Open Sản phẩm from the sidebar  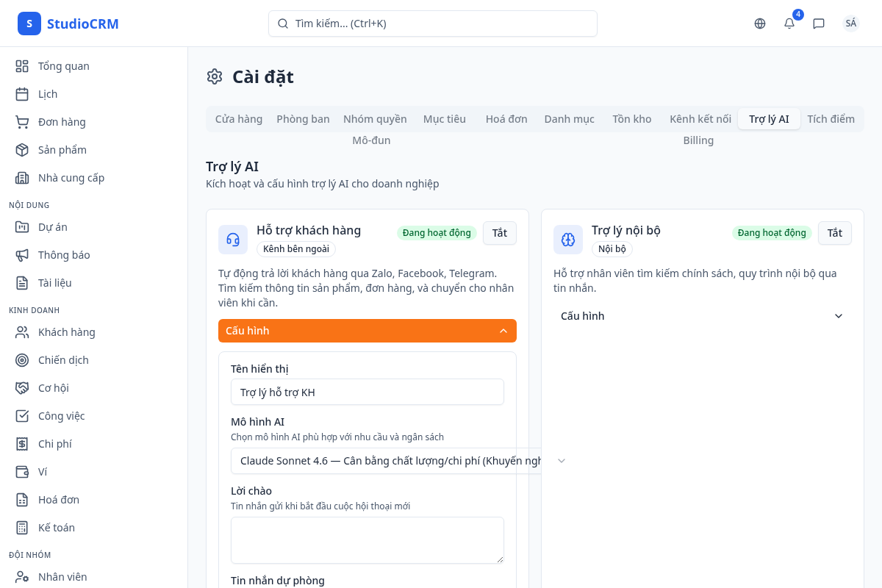pos(62,150)
